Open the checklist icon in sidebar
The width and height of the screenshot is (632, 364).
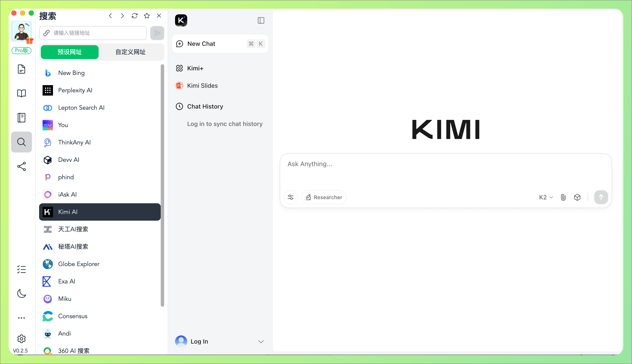pyautogui.click(x=22, y=269)
